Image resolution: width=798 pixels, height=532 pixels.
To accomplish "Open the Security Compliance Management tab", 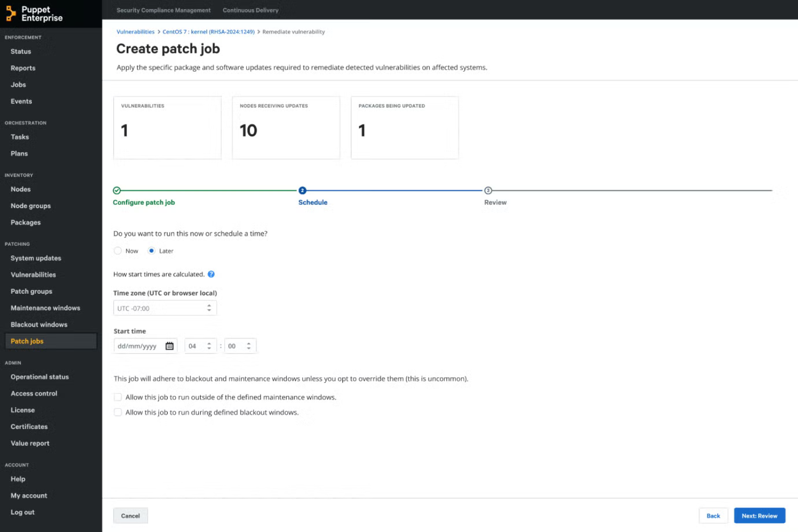I will [x=163, y=10].
